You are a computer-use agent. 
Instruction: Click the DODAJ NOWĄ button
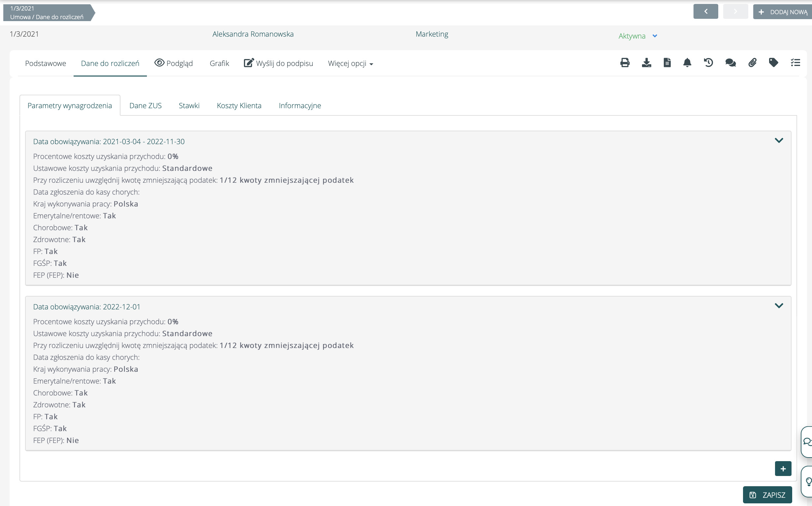pos(782,12)
